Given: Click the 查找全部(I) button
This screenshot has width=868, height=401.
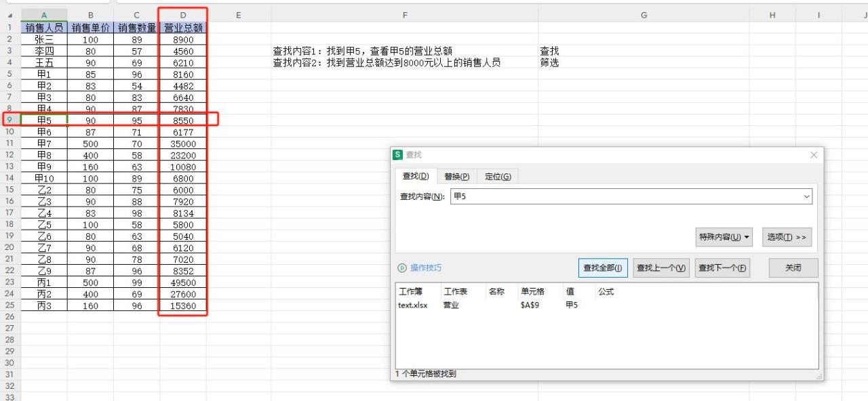Looking at the screenshot, I should point(603,268).
